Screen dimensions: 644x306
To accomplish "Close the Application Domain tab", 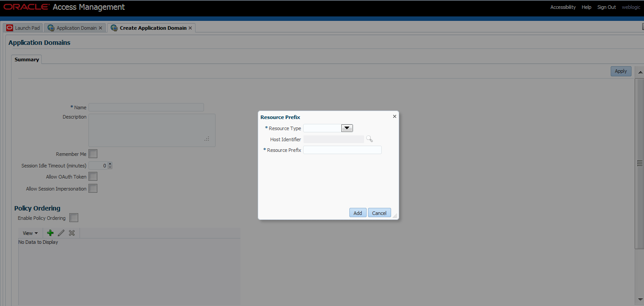I will 100,28.
